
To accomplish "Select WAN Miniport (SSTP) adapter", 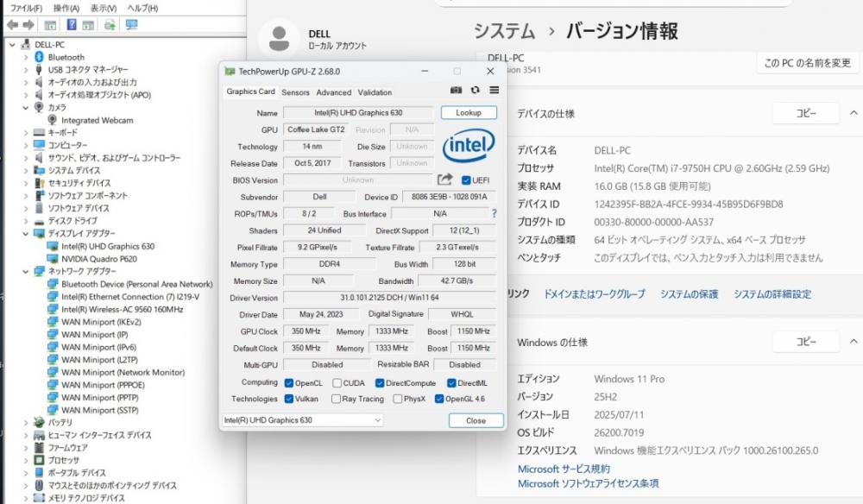I will point(99,410).
